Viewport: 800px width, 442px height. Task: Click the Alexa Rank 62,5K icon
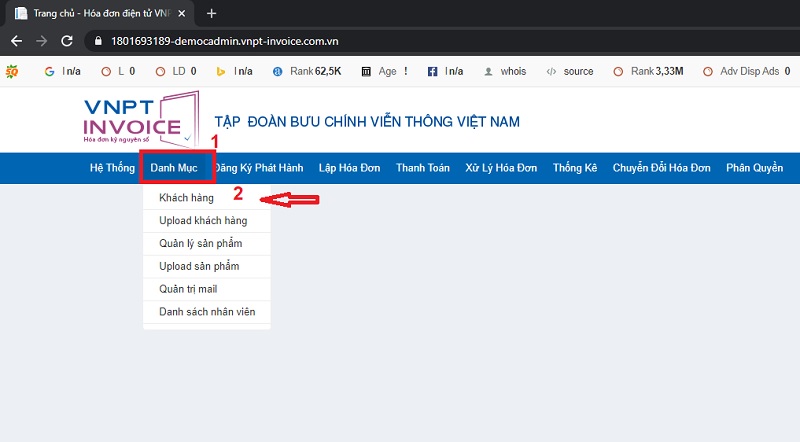click(278, 71)
